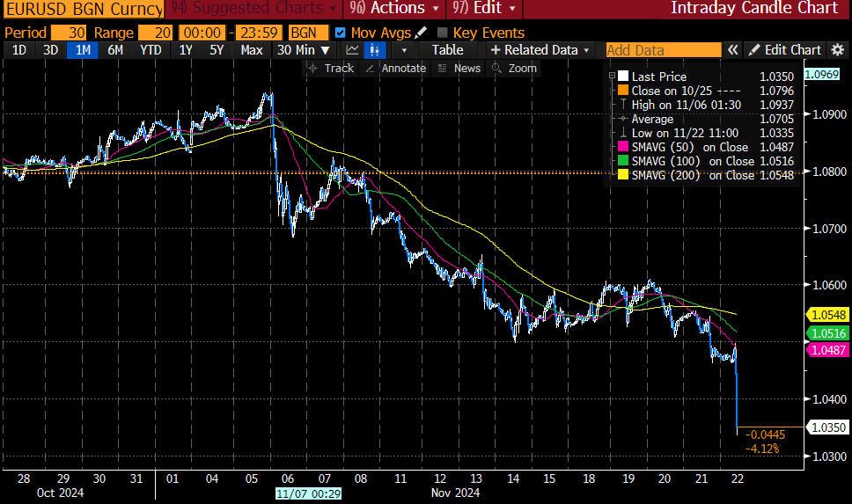Viewport: 852px width, 504px height.
Task: Click the 1.0969 axis cursor label
Action: tap(822, 75)
